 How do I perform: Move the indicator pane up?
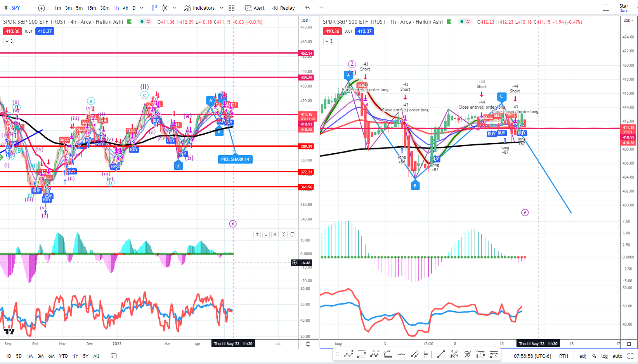[x=257, y=234]
